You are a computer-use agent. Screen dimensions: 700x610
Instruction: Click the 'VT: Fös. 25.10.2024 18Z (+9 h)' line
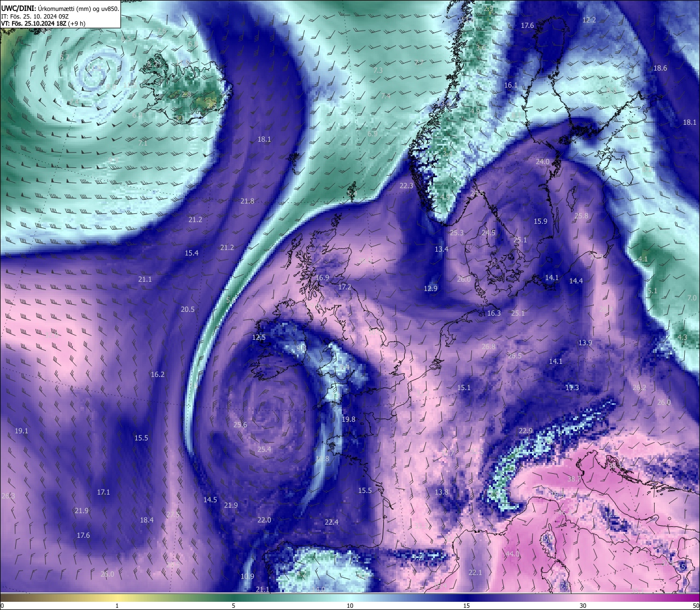(43, 24)
